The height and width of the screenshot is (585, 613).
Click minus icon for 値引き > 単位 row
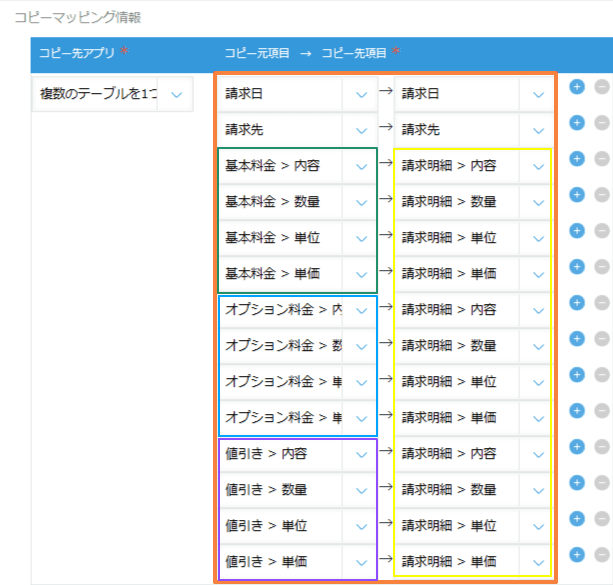pyautogui.click(x=602, y=519)
